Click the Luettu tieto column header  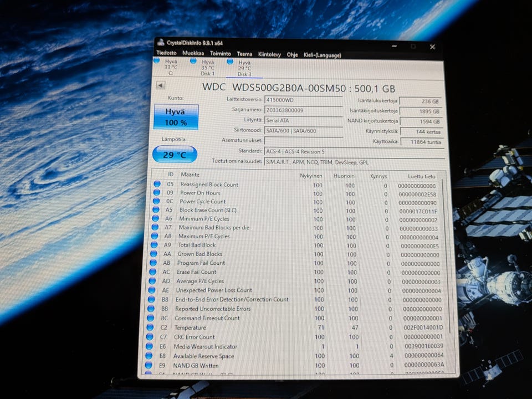coord(421,176)
